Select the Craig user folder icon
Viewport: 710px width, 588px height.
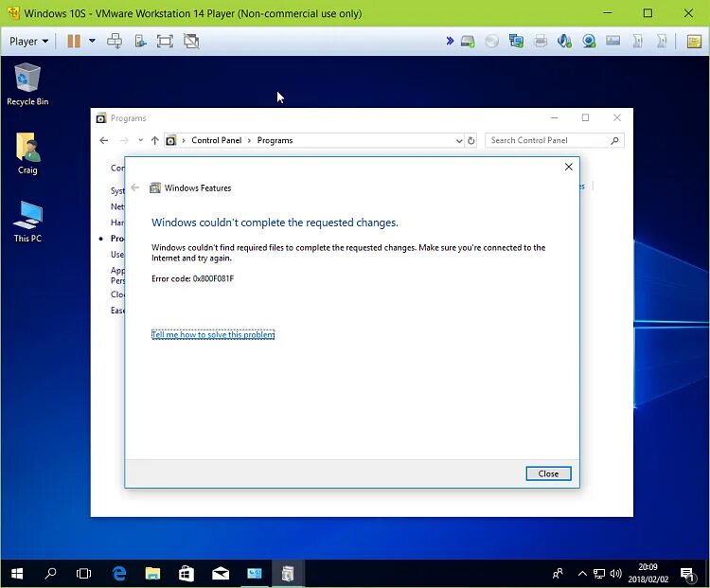tap(27, 153)
